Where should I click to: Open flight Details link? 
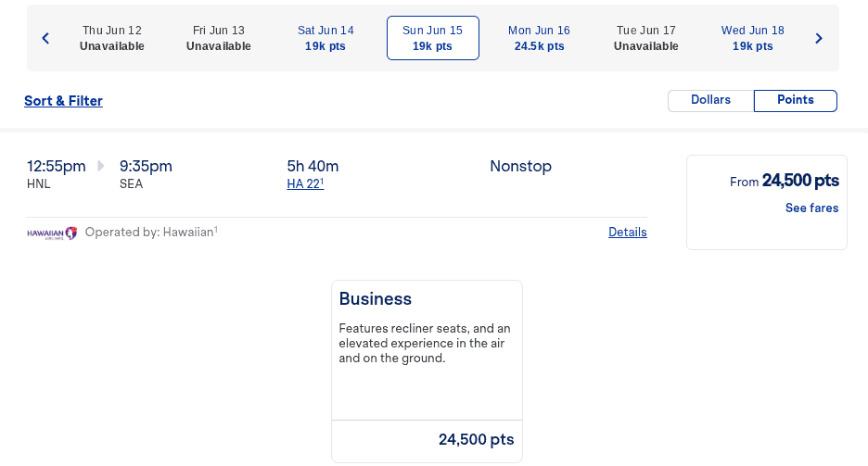coord(627,233)
